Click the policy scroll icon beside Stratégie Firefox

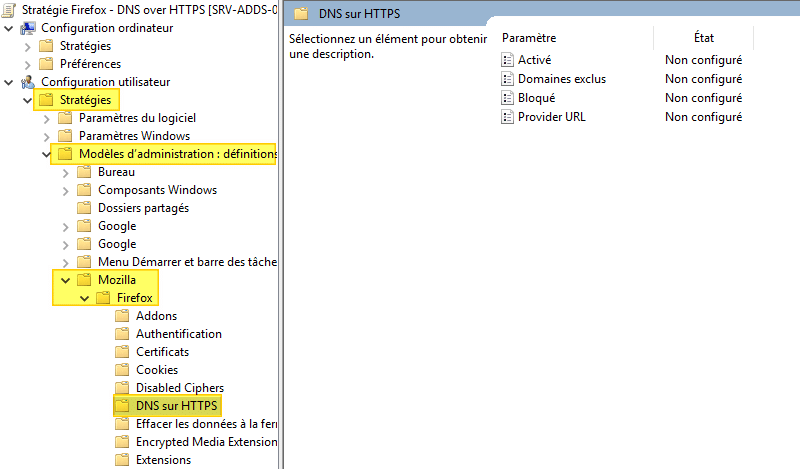[10, 10]
